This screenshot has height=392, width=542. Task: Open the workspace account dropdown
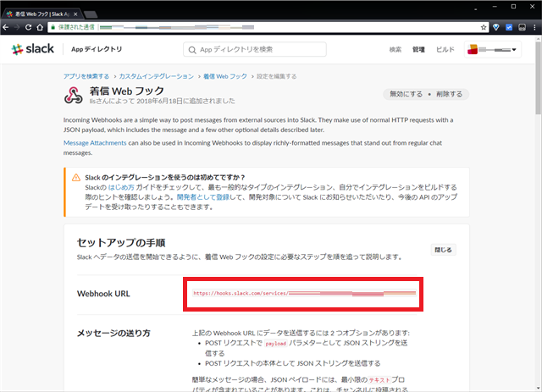pos(492,49)
